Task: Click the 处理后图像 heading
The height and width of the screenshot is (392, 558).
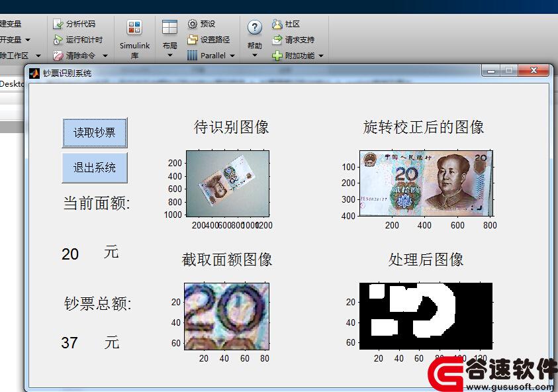Action: 426,260
